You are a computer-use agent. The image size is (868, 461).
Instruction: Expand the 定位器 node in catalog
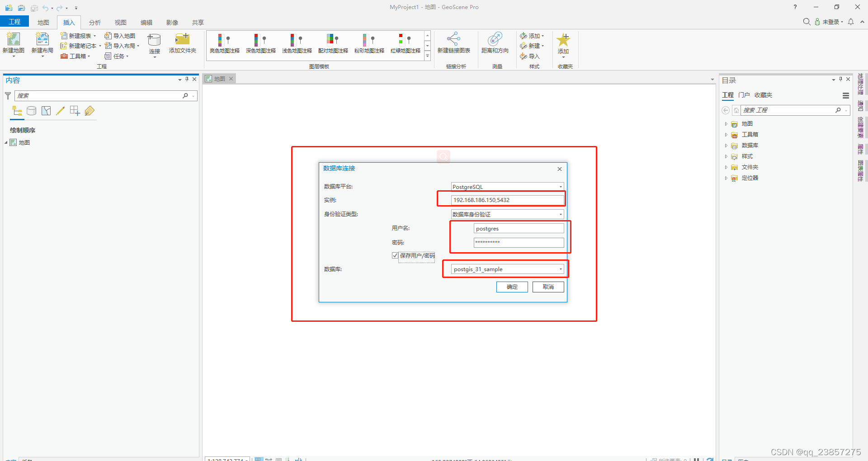pyautogui.click(x=726, y=178)
